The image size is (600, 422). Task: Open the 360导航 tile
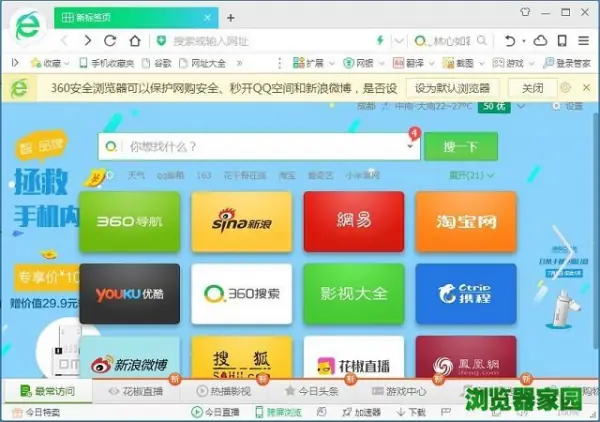130,222
